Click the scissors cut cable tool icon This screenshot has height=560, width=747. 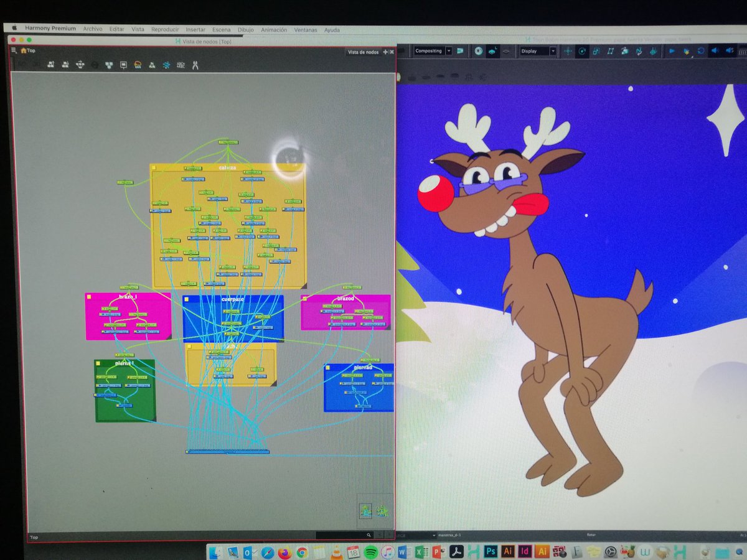195,64
